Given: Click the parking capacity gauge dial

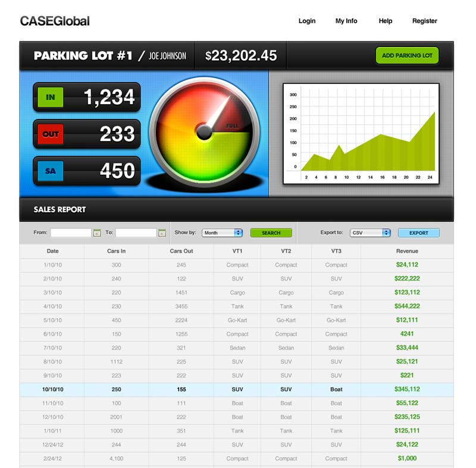Looking at the screenshot, I should click(x=204, y=131).
